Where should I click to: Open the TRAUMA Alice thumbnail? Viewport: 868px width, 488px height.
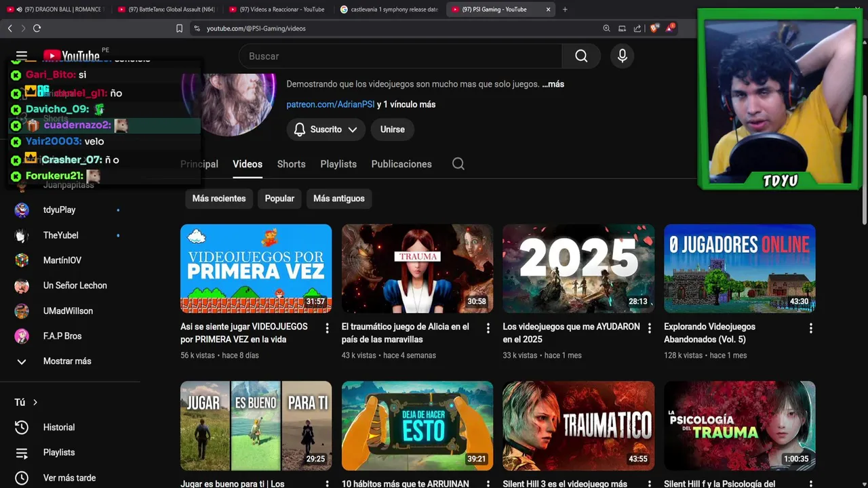point(417,268)
